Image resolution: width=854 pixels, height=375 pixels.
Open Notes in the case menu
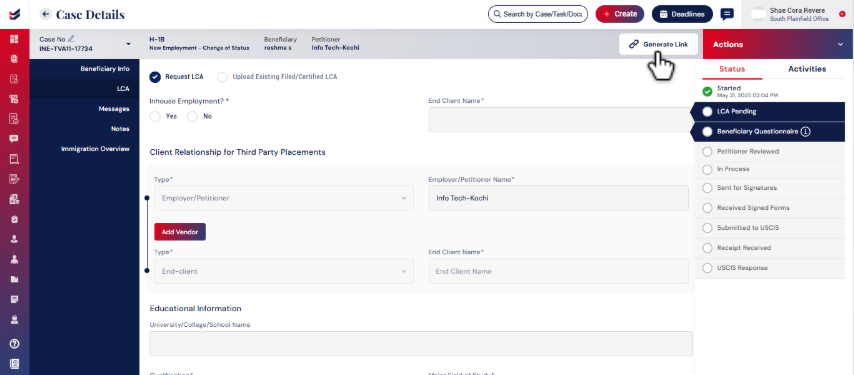click(x=85, y=129)
